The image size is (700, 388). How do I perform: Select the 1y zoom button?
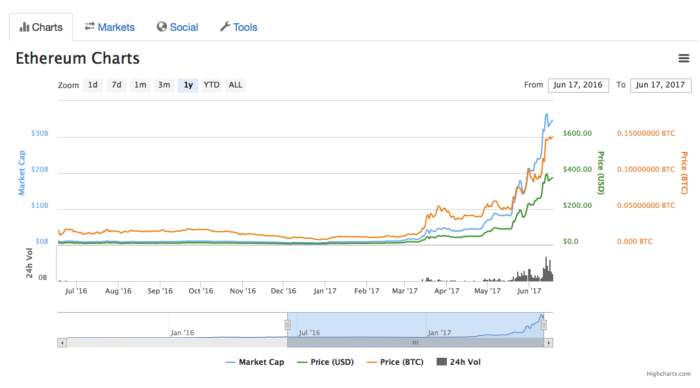(x=188, y=85)
